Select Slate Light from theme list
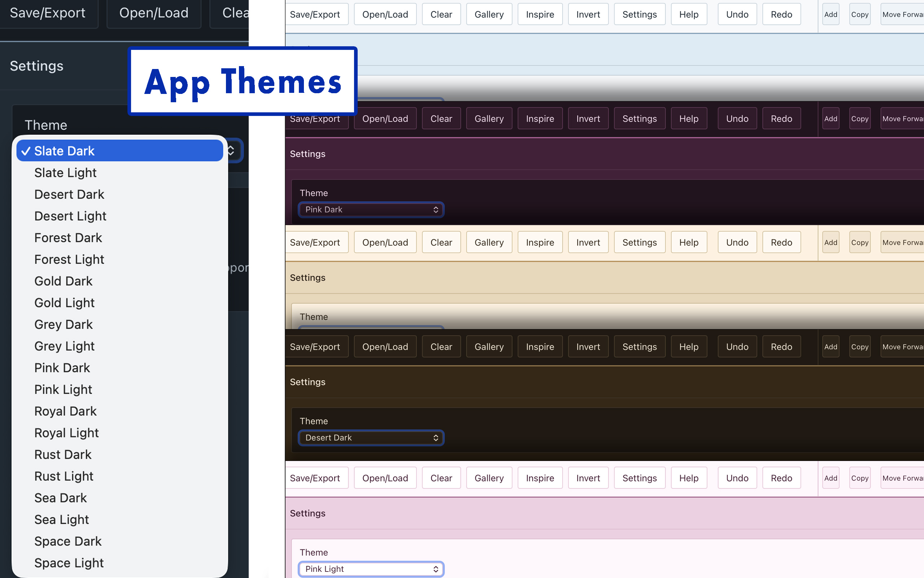This screenshot has width=924, height=578. [119, 172]
